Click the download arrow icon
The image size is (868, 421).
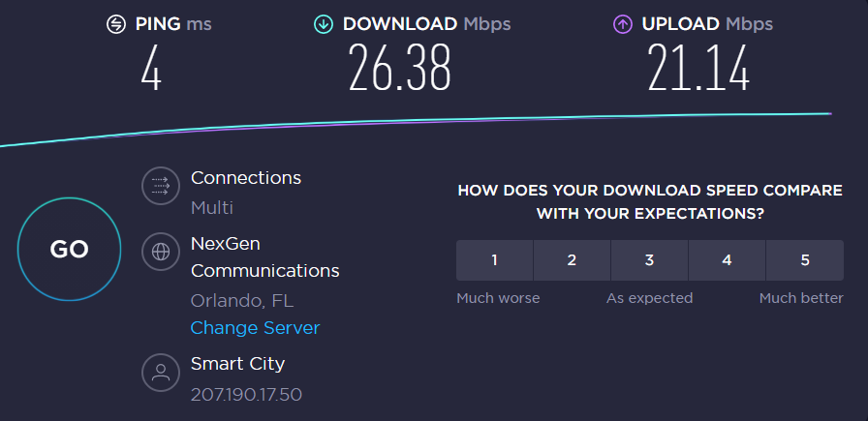click(x=324, y=24)
